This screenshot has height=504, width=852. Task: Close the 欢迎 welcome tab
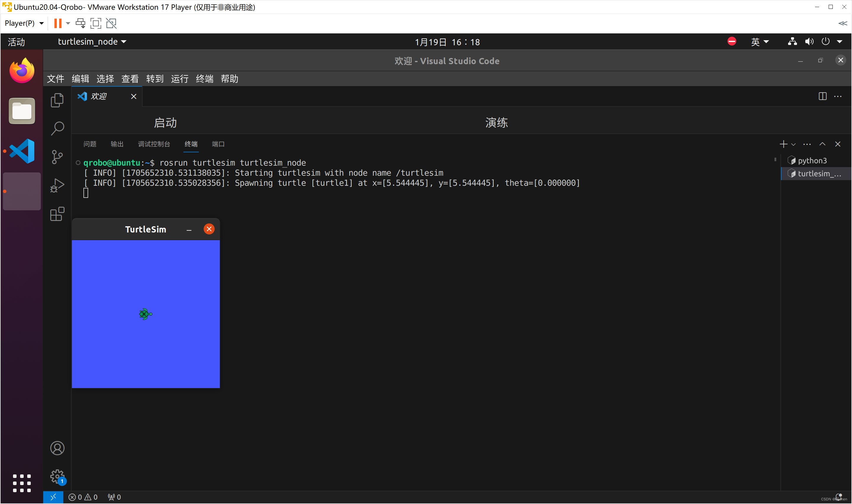point(134,96)
